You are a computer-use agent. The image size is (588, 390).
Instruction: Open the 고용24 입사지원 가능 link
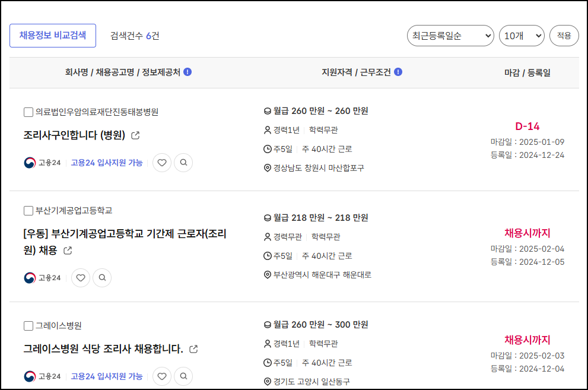tap(107, 162)
